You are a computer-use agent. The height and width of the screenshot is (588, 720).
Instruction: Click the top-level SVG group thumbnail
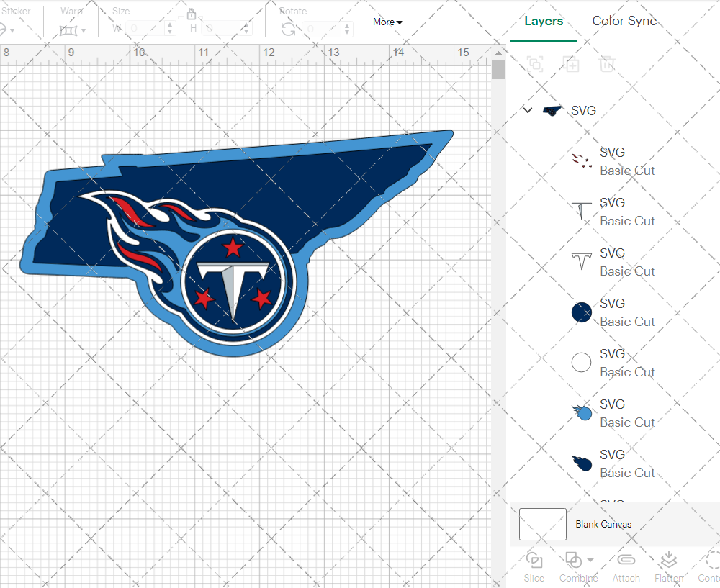coord(552,111)
